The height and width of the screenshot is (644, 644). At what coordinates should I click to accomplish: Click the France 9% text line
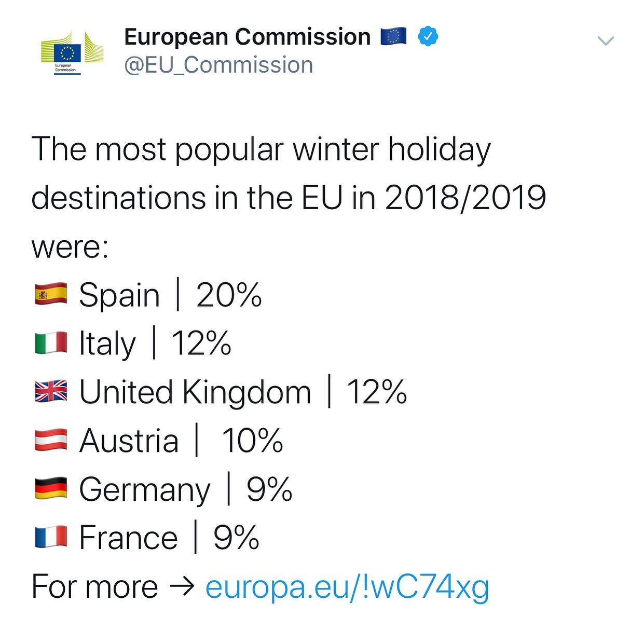tap(169, 538)
